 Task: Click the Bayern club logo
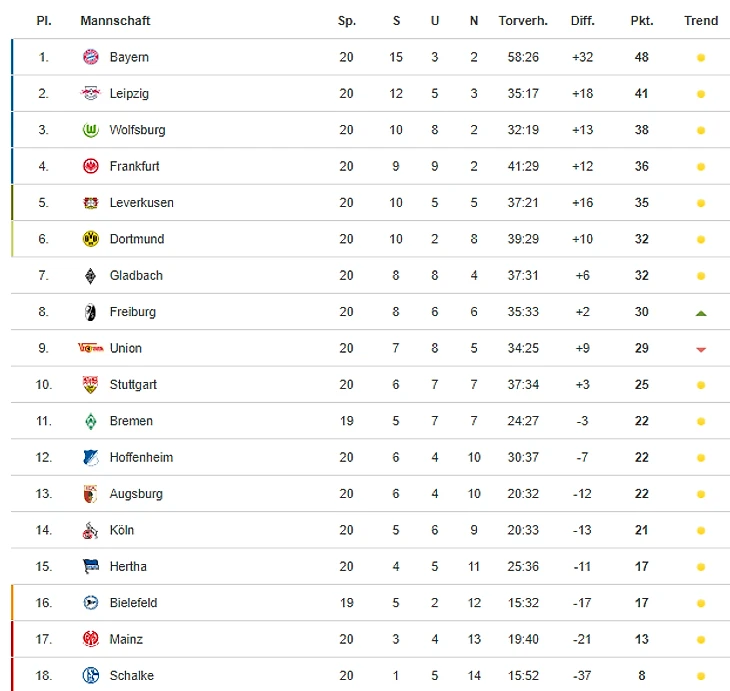pos(91,57)
